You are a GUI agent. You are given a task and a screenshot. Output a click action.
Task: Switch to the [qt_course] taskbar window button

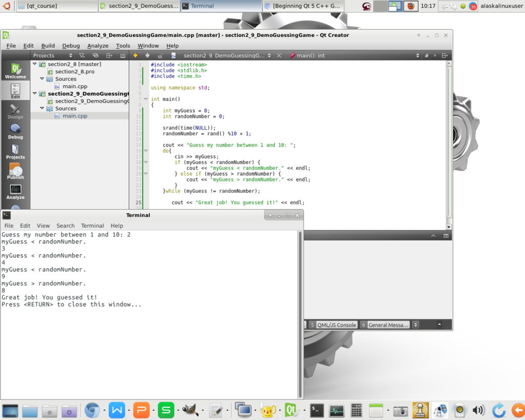tap(56, 6)
